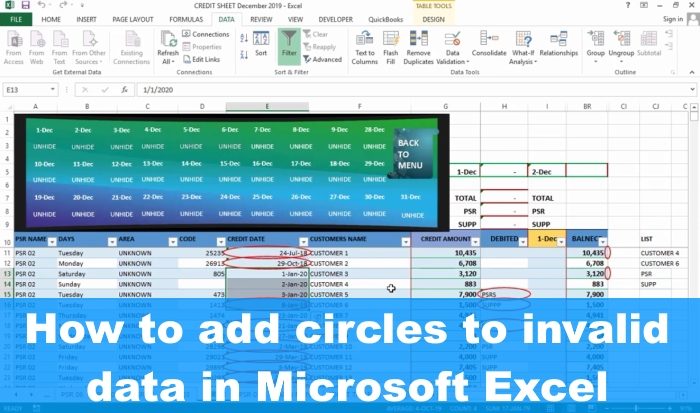Open the DEVELOPER tab

(336, 19)
